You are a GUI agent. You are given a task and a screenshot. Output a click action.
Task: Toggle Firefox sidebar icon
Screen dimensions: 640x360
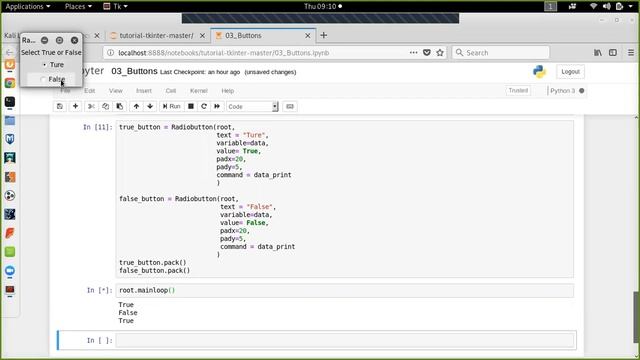[613, 53]
